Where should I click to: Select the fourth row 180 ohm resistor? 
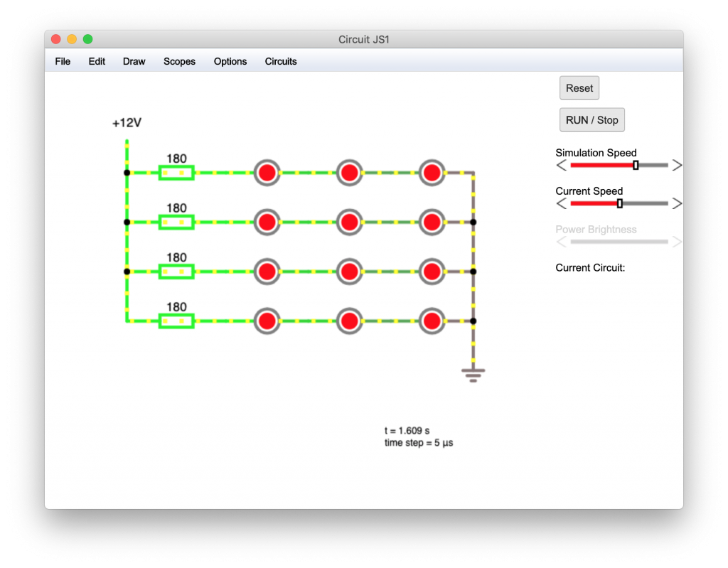[176, 321]
